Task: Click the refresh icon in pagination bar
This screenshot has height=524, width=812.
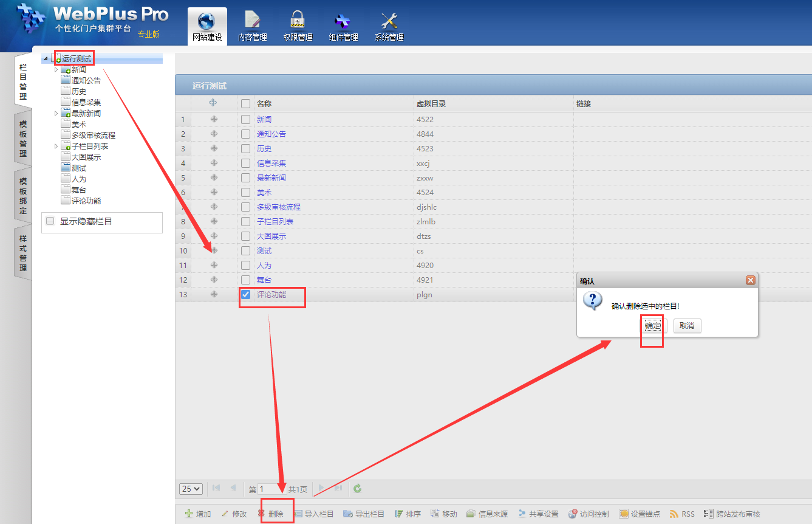Action: tap(358, 489)
